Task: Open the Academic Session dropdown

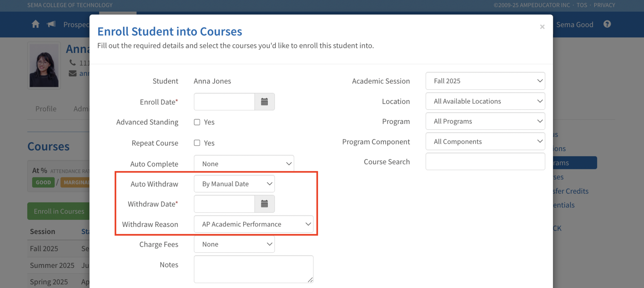Action: 485,81
